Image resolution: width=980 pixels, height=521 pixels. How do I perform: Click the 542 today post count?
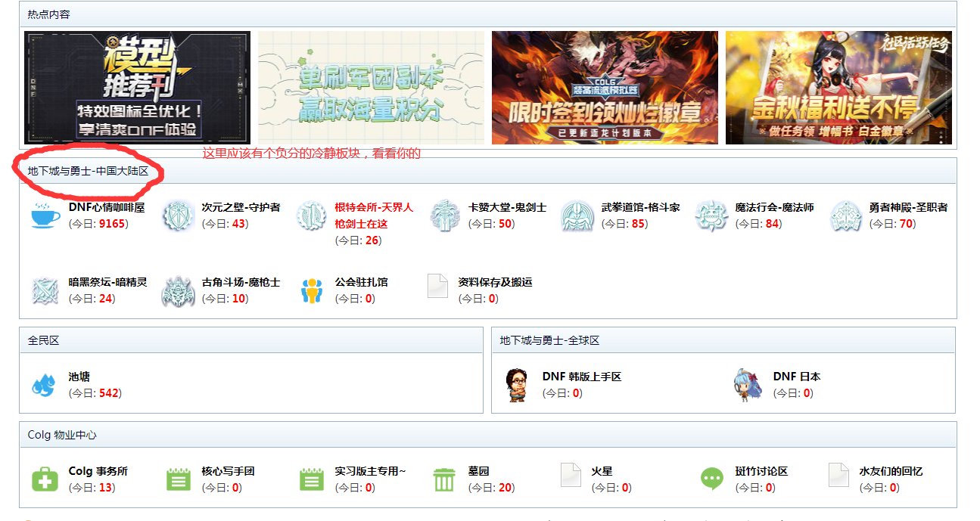(x=109, y=393)
